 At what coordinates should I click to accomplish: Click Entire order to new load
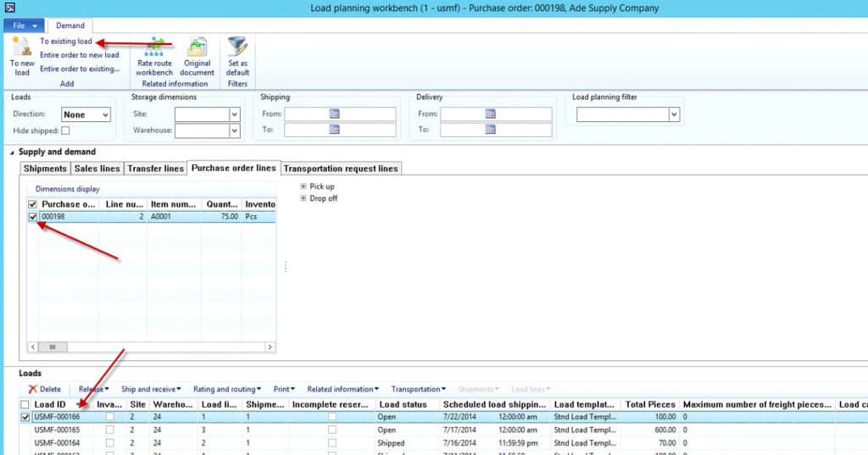(79, 55)
